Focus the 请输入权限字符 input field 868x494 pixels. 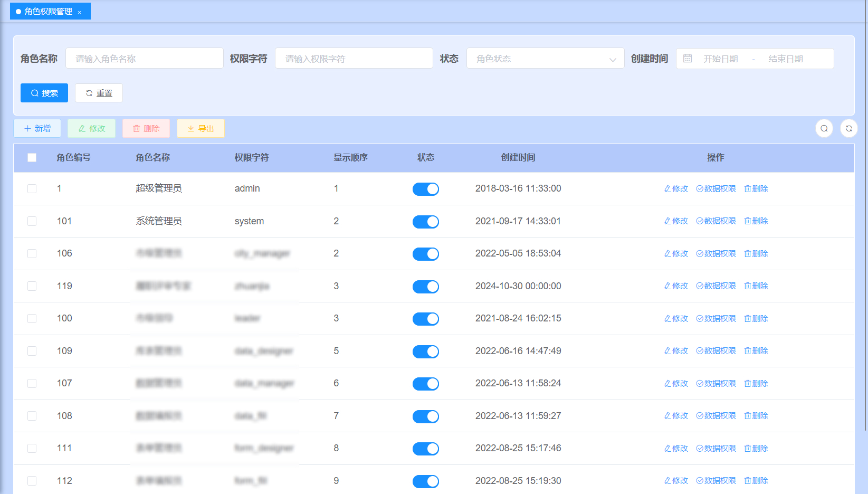pyautogui.click(x=354, y=59)
